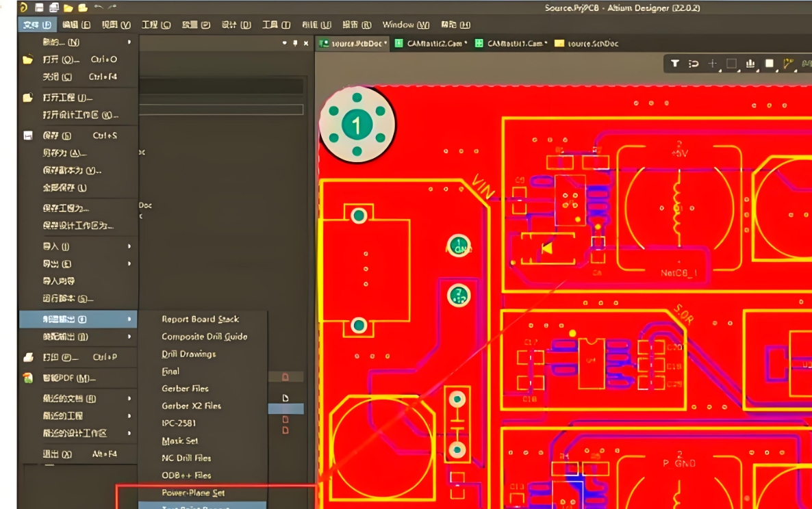Expand the Assembly Outputs (B) submenu arrow

(129, 337)
